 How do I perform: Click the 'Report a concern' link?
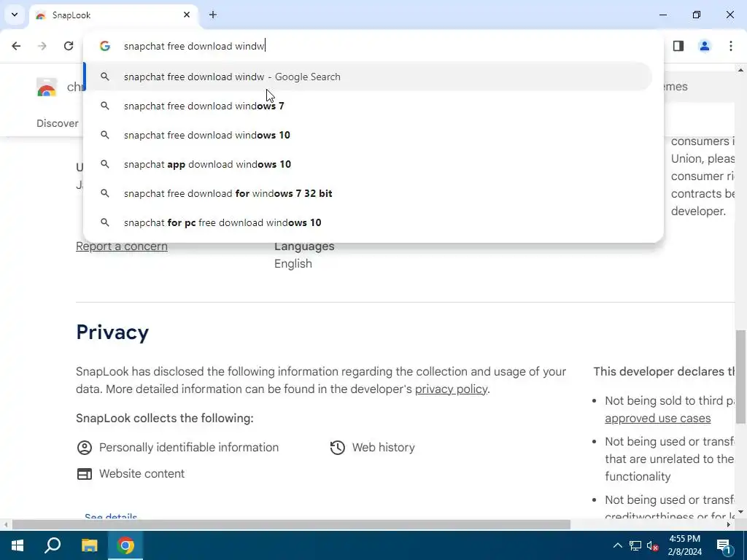pos(122,246)
